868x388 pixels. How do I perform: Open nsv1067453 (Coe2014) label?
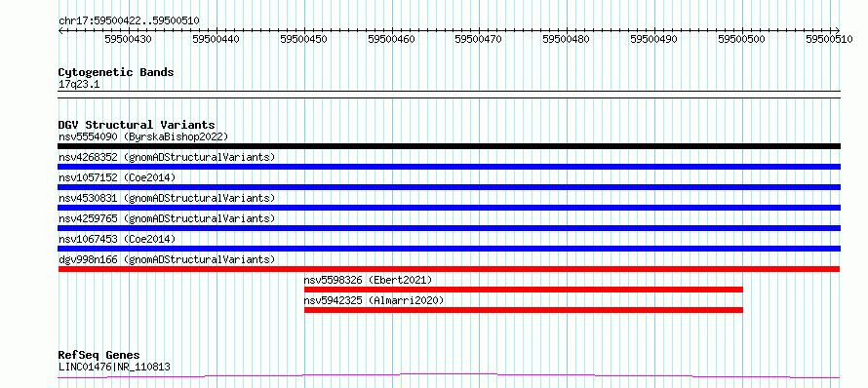click(117, 239)
